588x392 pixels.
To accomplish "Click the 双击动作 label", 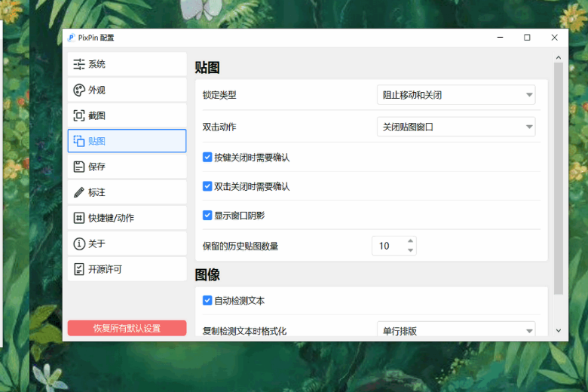I will (x=219, y=127).
